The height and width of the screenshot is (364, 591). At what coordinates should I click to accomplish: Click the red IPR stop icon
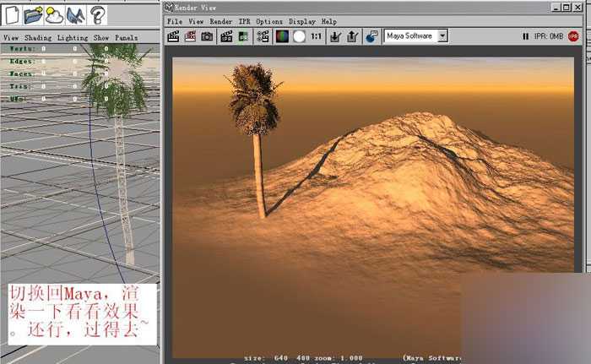click(573, 36)
